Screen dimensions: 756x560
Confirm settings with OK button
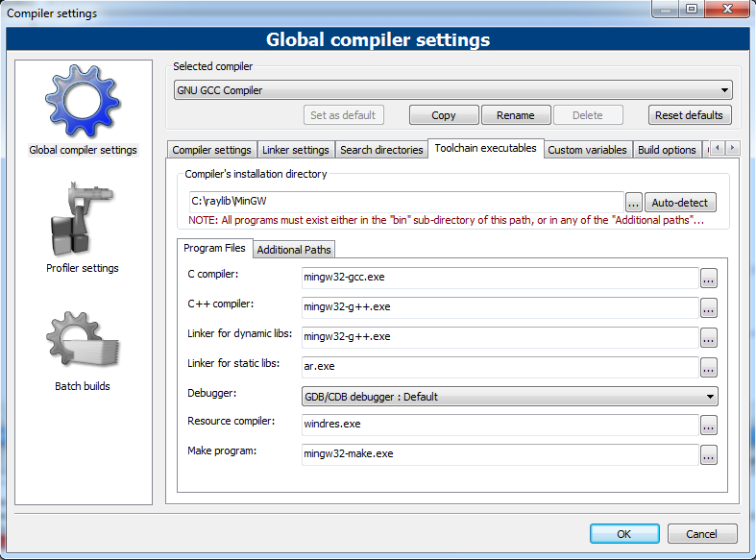(x=624, y=534)
